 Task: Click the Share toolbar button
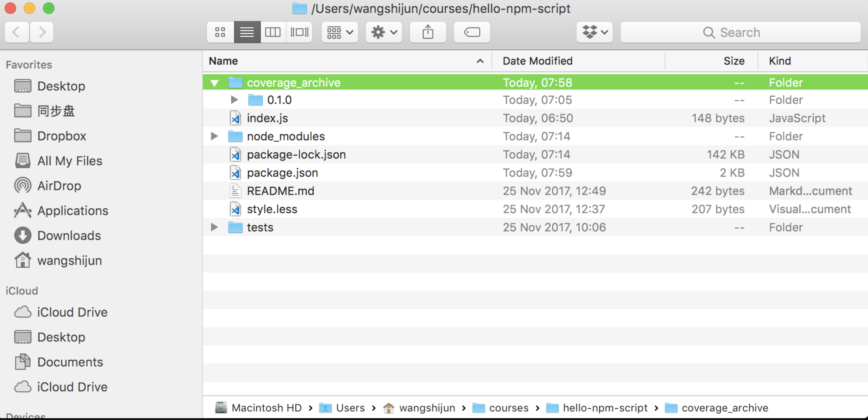(x=428, y=32)
